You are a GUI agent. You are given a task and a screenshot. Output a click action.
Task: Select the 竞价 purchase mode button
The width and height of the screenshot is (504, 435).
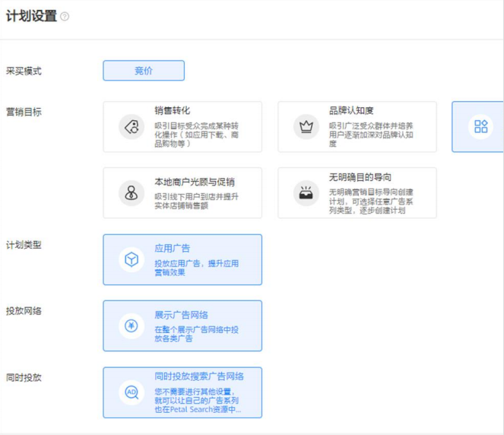coord(144,71)
